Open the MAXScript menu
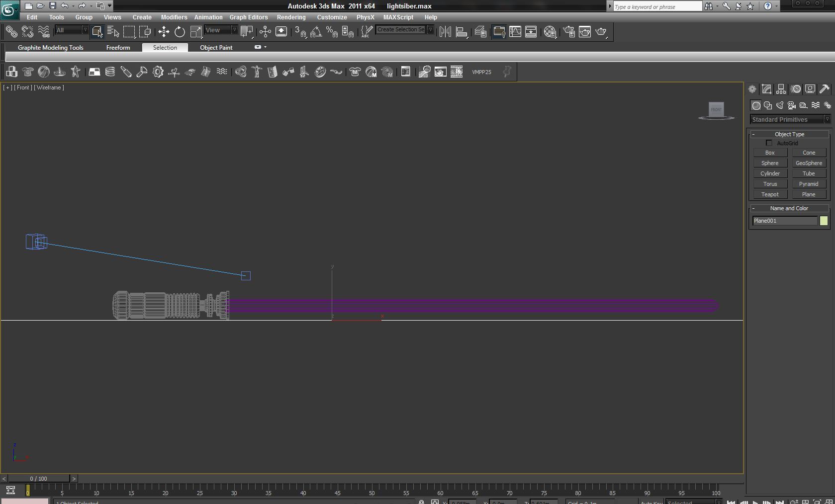Screen dimensions: 835x504 point(398,17)
